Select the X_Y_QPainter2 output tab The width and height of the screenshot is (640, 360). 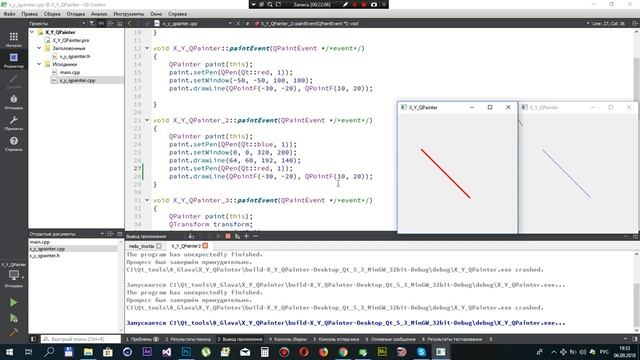coord(190,246)
